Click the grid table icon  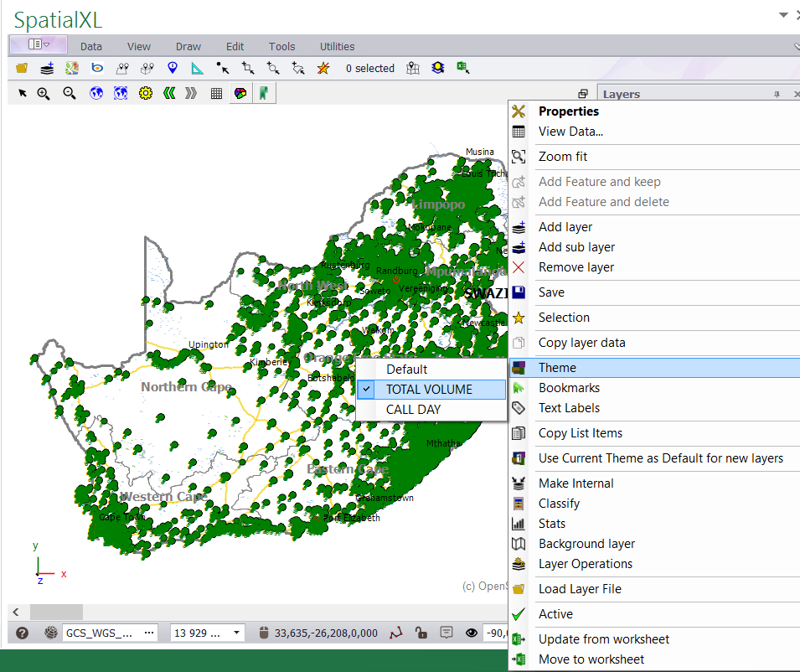[216, 94]
